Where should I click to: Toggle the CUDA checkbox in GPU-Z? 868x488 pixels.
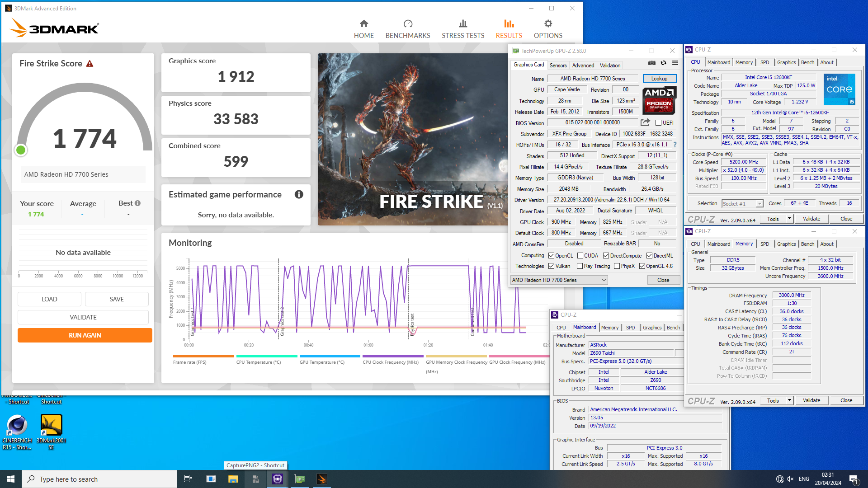coord(580,256)
